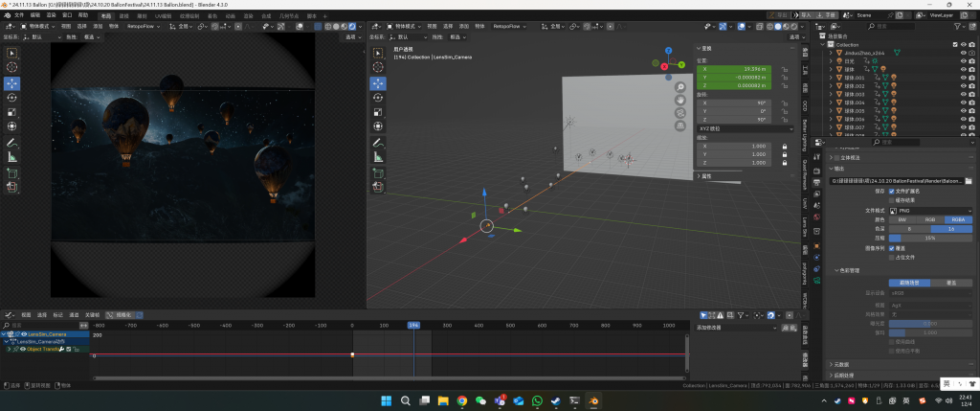Select the Cursor tool in left viewport
This screenshot has height=411, width=980.
click(12, 67)
